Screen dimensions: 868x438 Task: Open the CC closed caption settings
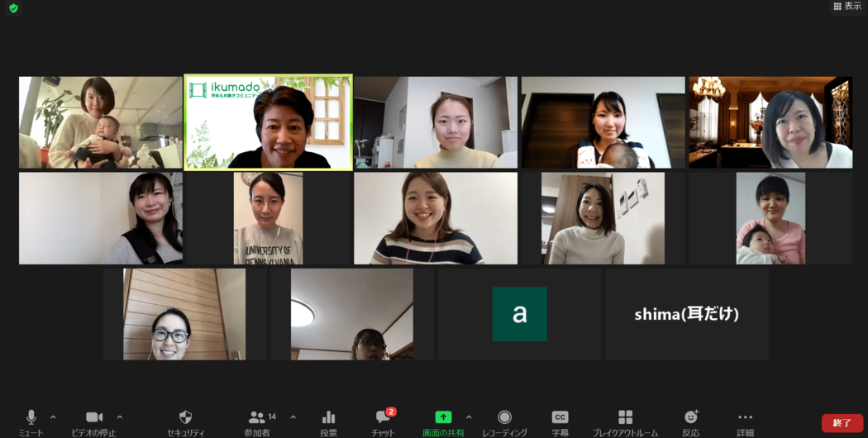pyautogui.click(x=560, y=418)
